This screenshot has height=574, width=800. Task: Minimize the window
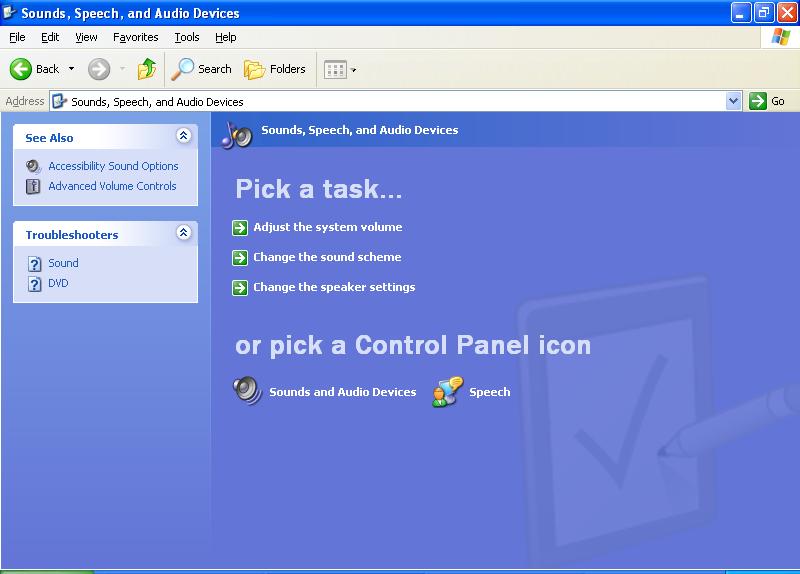point(741,13)
